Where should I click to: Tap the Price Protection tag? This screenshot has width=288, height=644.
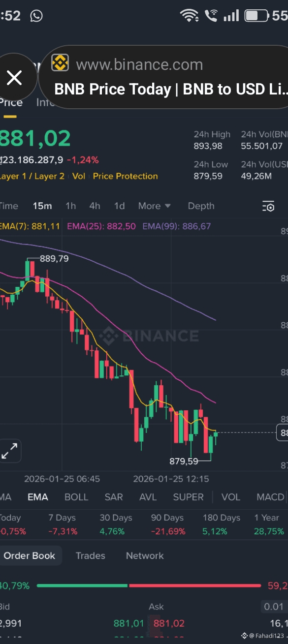coord(126,176)
